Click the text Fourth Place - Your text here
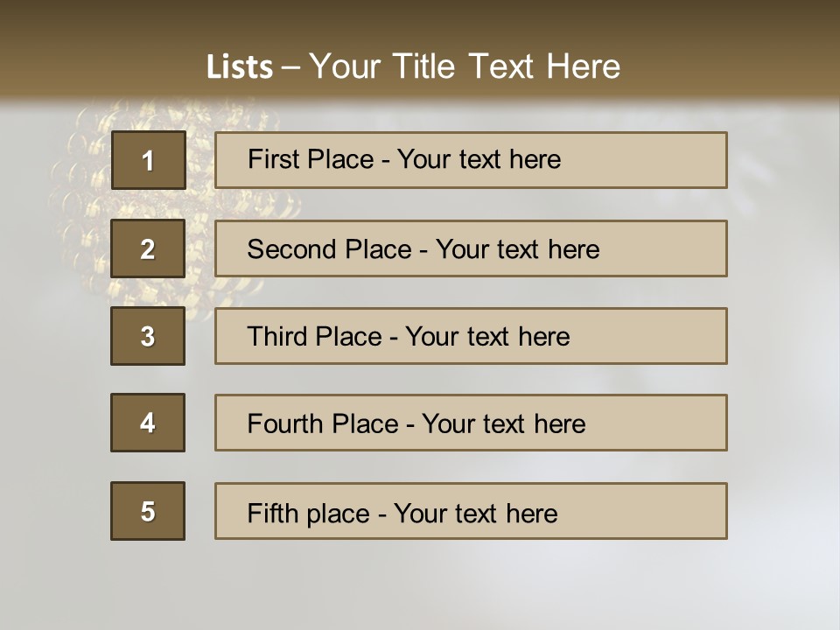840x630 pixels. click(416, 423)
